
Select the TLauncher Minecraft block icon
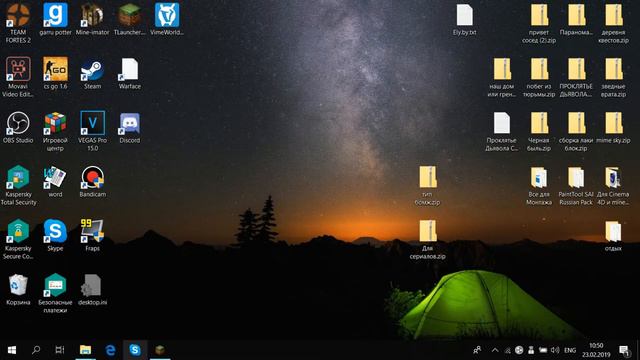click(129, 16)
